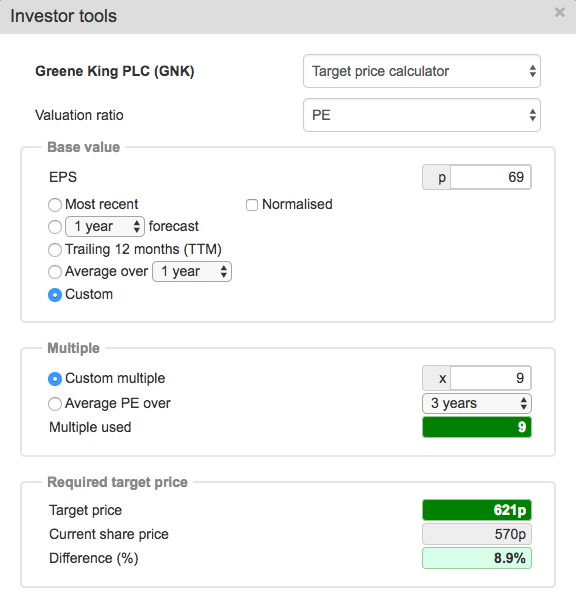Click the Difference 8.9% result box
The width and height of the screenshot is (576, 595).
pyautogui.click(x=477, y=558)
